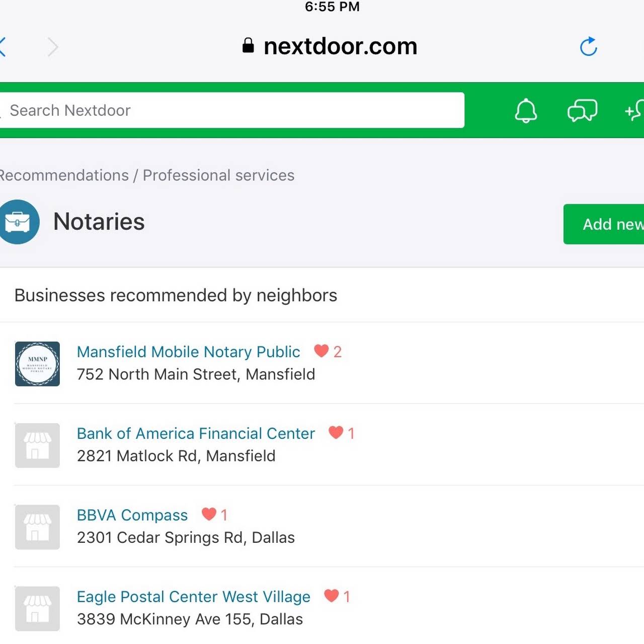Click the BBVA Compass storefront placeholder
Screen dimensions: 644x644
tap(37, 527)
